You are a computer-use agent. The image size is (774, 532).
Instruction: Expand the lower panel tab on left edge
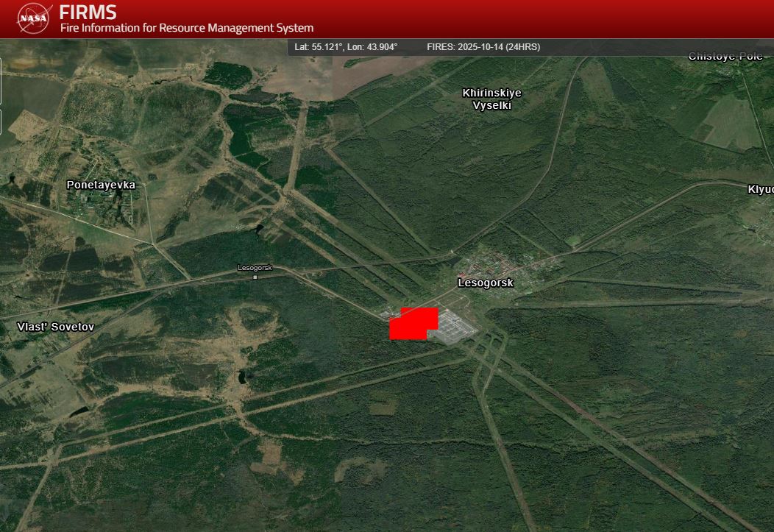point(1,121)
